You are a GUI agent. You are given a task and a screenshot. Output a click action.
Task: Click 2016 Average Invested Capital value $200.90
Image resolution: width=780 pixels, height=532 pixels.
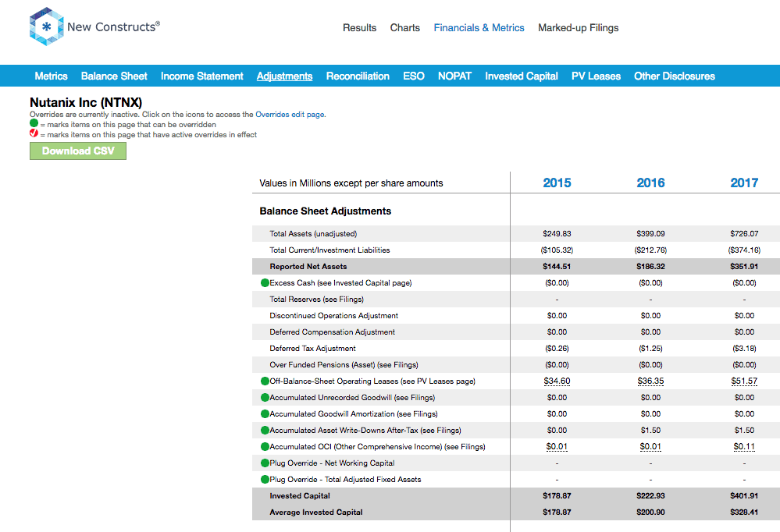click(650, 512)
